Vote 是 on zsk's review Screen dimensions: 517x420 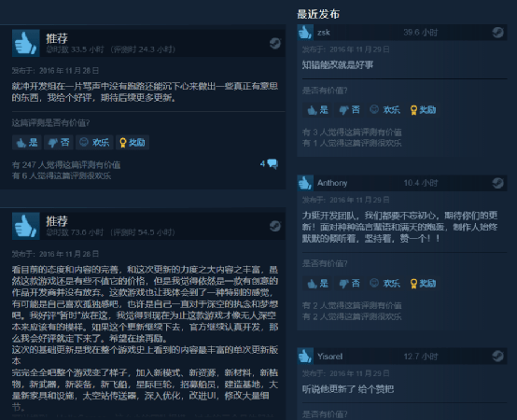click(x=317, y=110)
